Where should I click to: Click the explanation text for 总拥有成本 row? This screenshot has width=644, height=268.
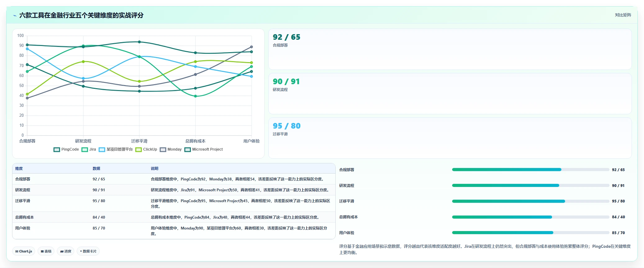[236, 217]
